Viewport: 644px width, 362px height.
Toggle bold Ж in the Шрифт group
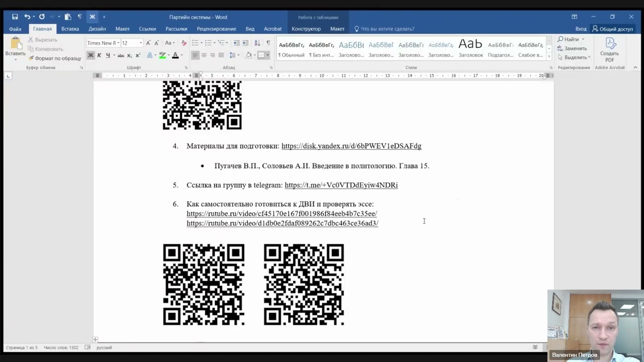91,55
